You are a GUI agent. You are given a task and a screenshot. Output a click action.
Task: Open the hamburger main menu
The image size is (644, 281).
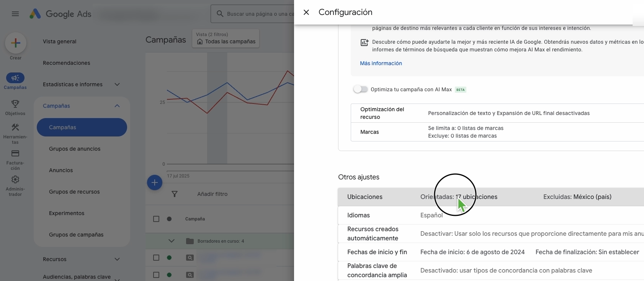(x=15, y=14)
